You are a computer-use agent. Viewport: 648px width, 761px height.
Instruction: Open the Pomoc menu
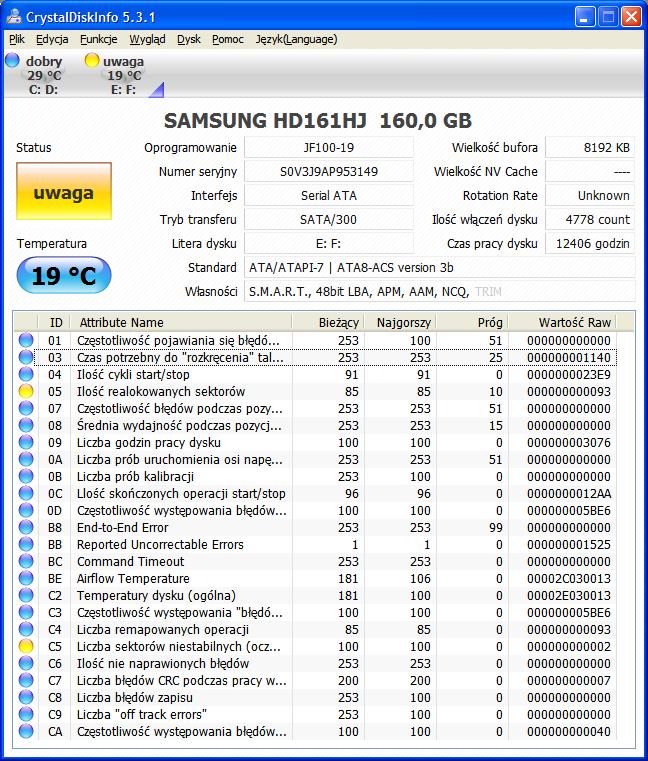point(228,39)
